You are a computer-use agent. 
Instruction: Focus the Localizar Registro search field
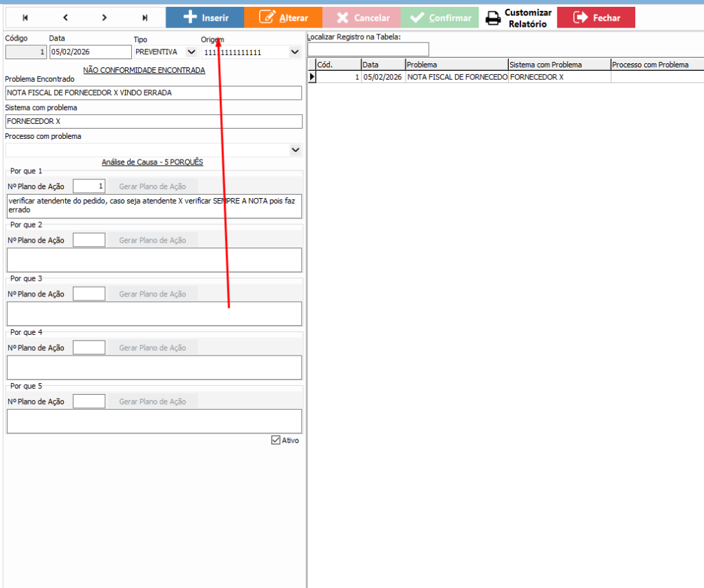[x=368, y=50]
